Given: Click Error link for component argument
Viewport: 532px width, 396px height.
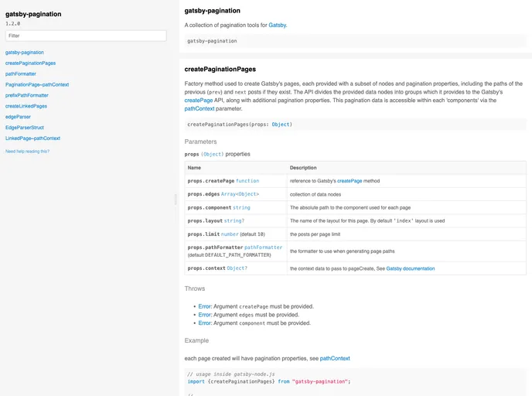Looking at the screenshot, I should coord(205,323).
